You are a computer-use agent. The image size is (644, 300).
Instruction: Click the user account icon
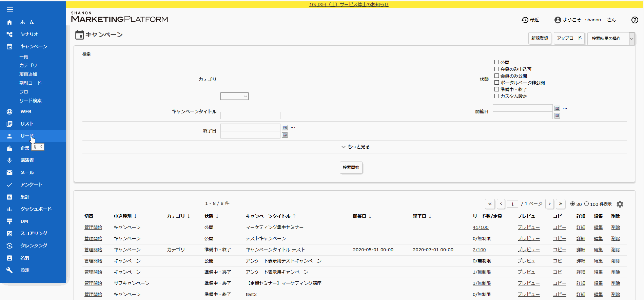tap(558, 20)
